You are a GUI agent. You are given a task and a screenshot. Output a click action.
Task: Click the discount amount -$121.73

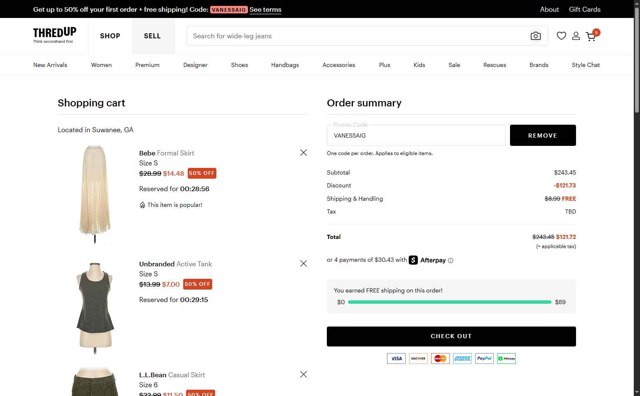pyautogui.click(x=565, y=185)
